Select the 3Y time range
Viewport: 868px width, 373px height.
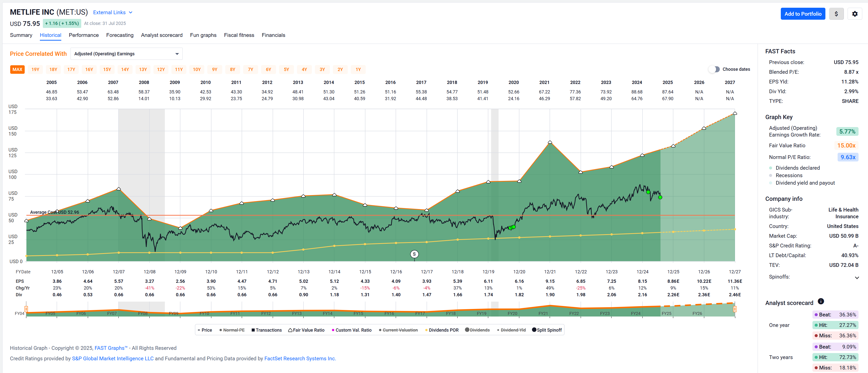(x=322, y=70)
